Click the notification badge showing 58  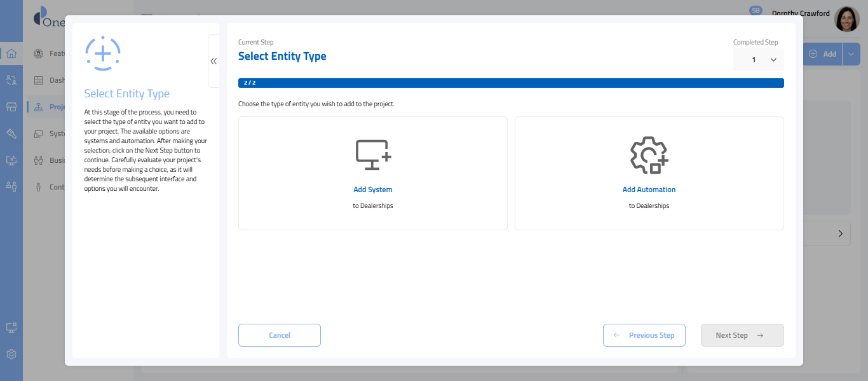756,11
